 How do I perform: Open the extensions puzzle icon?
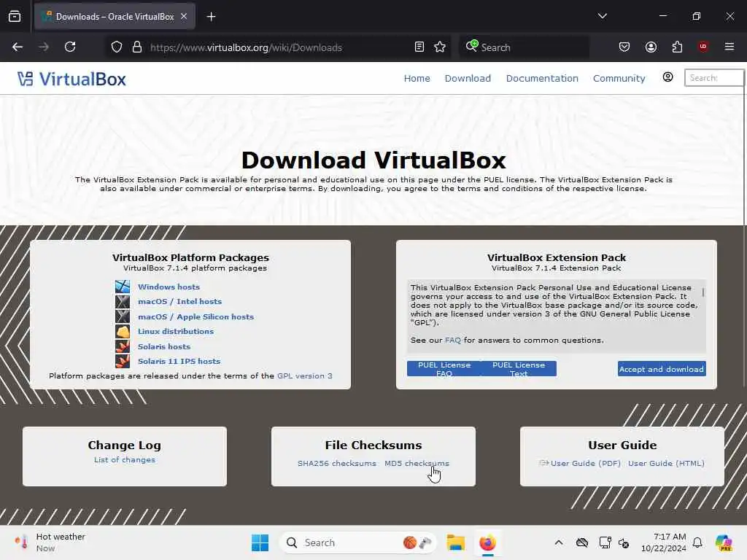point(677,47)
